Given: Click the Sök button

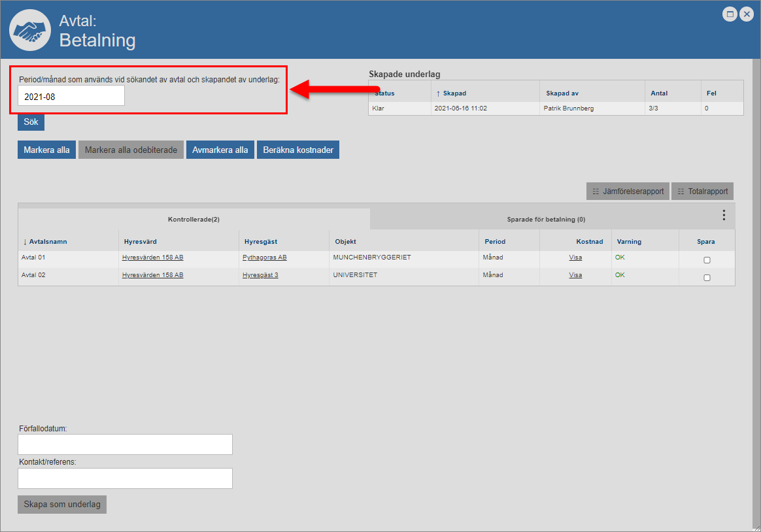Looking at the screenshot, I should [x=31, y=122].
